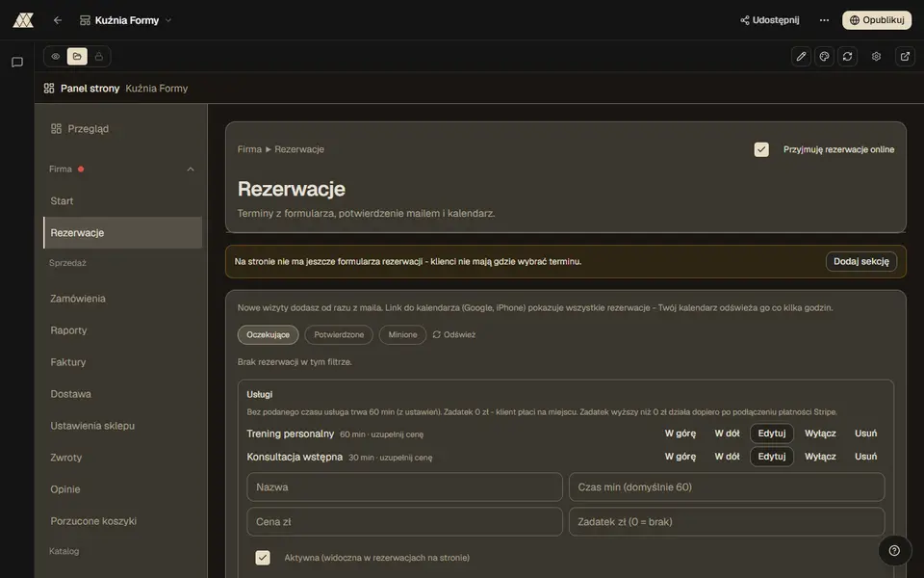Click Odśwież to reload reservations
The height and width of the screenshot is (578, 924).
coord(453,334)
